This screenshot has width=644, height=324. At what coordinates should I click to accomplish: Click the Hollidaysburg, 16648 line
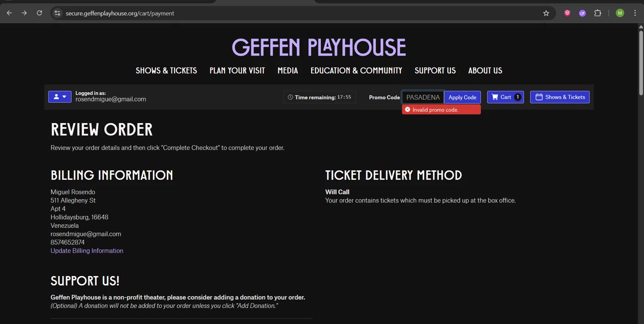coord(79,217)
